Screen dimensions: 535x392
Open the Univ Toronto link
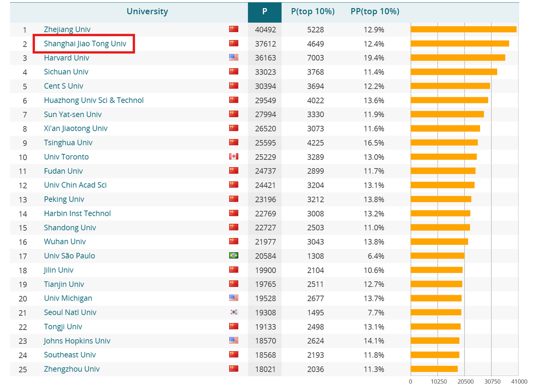click(x=66, y=157)
